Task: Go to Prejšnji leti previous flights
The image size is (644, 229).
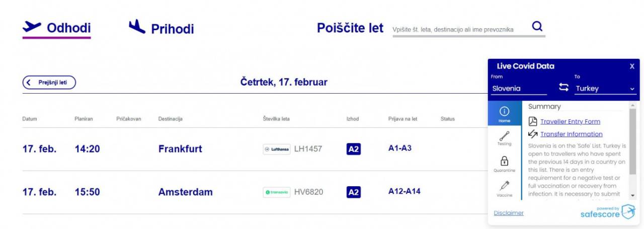Action: coord(49,83)
